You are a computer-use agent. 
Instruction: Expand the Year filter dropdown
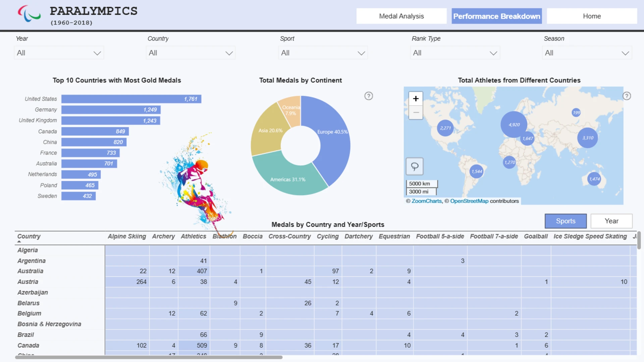click(x=59, y=53)
